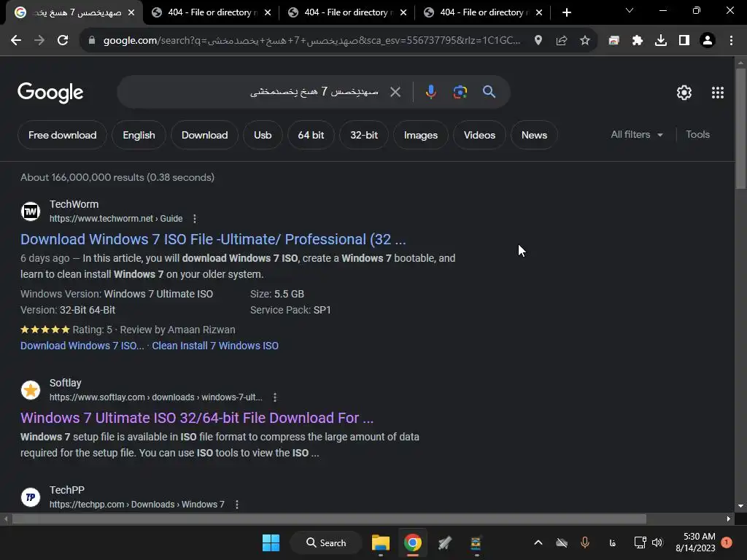Select the Usb filter chip

[263, 135]
